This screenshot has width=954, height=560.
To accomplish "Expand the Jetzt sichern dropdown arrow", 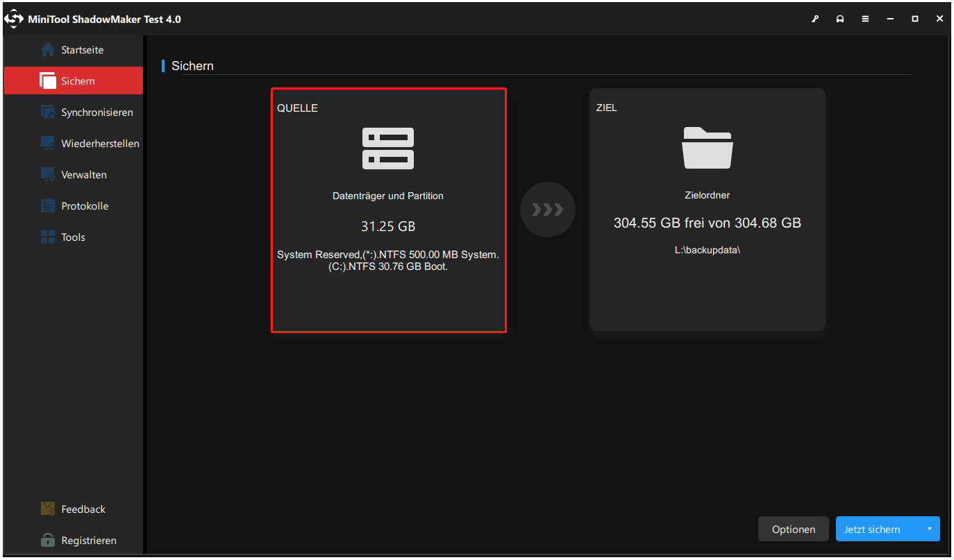I will coord(930,529).
